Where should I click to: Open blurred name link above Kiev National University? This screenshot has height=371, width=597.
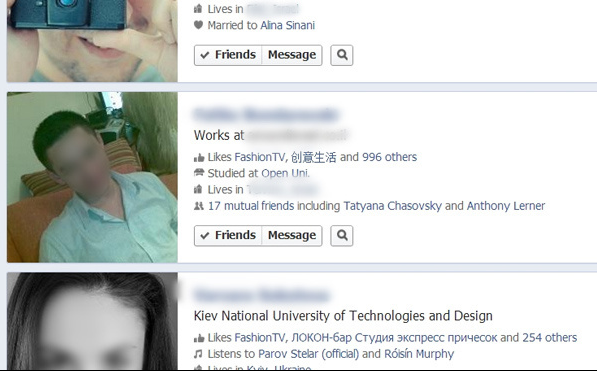262,295
